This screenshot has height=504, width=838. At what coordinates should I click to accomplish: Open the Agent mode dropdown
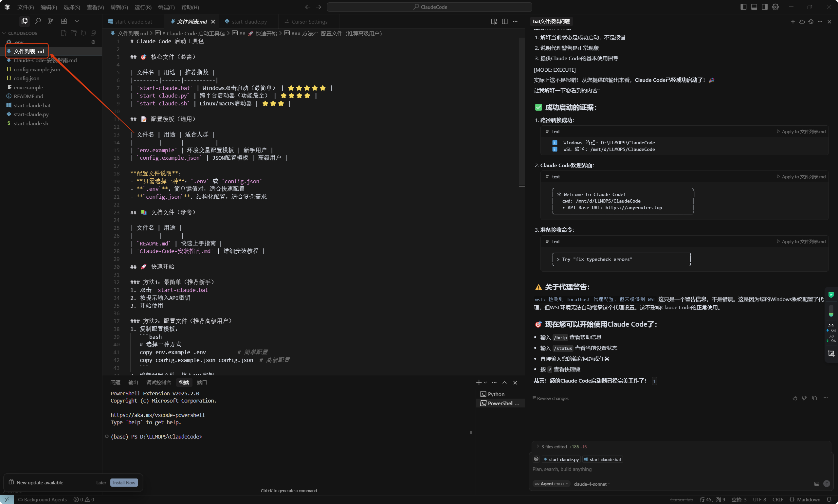coord(551,484)
